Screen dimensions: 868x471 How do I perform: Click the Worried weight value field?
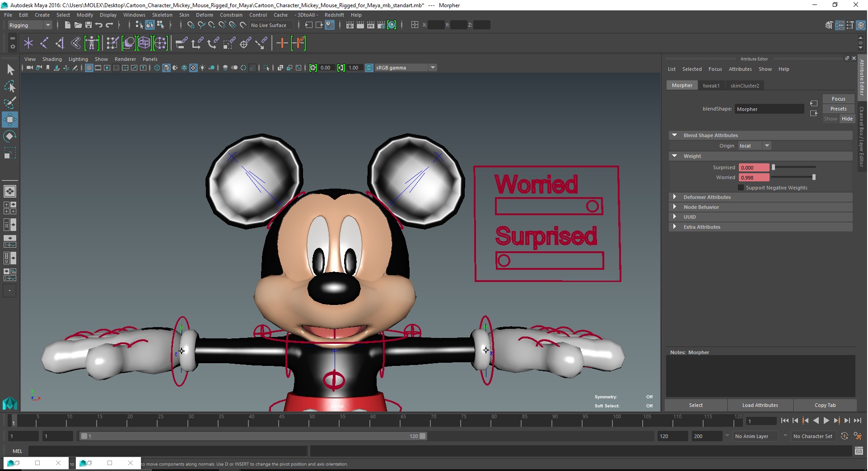[754, 177]
